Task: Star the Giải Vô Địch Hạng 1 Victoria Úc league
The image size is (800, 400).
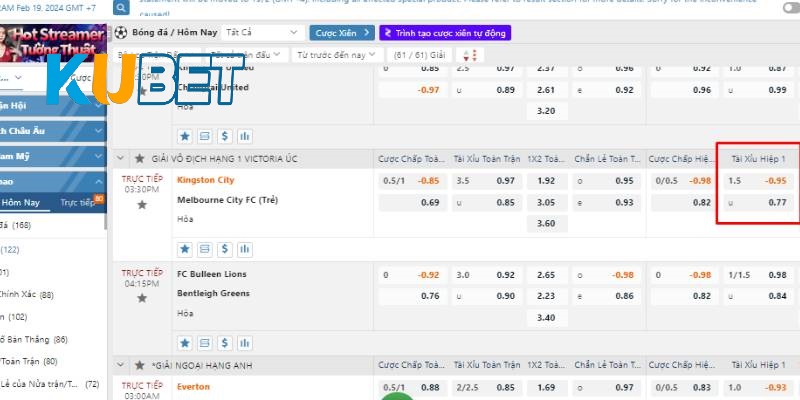Action: [141, 159]
